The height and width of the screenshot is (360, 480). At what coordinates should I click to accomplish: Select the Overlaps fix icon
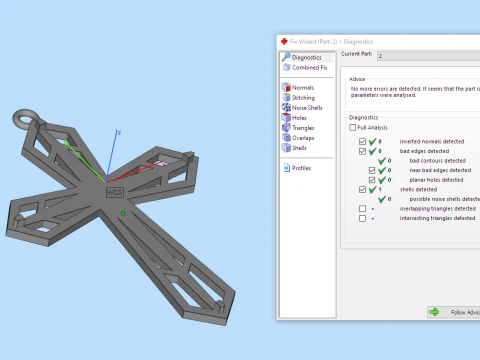pos(286,137)
